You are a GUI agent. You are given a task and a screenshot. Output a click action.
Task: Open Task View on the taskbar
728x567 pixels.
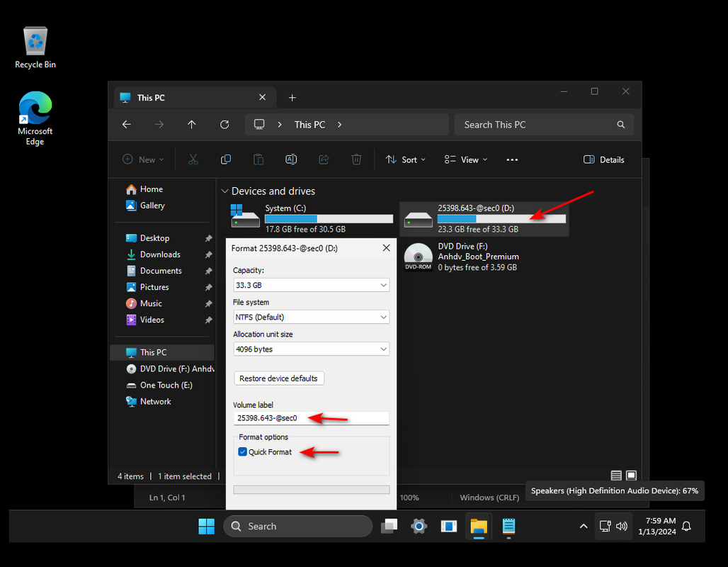[389, 526]
